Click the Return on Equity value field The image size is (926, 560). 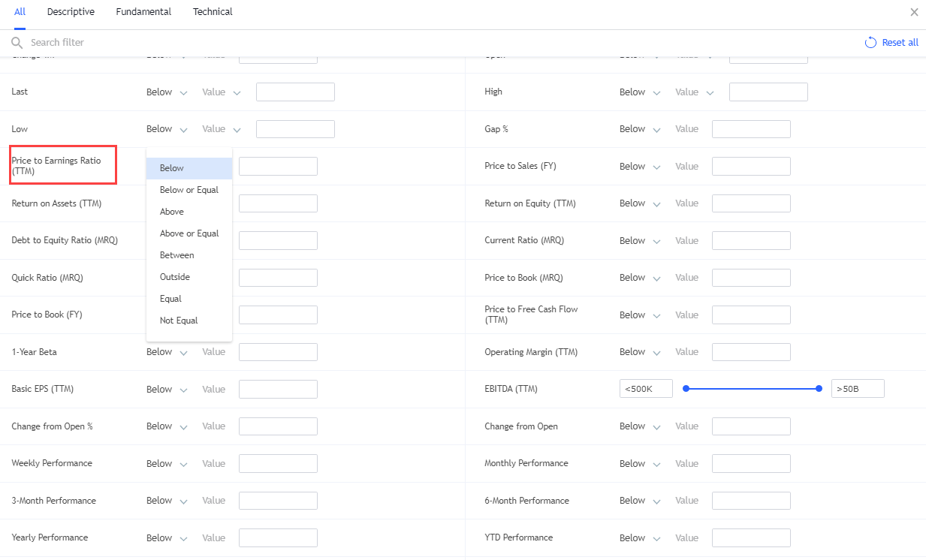click(751, 203)
